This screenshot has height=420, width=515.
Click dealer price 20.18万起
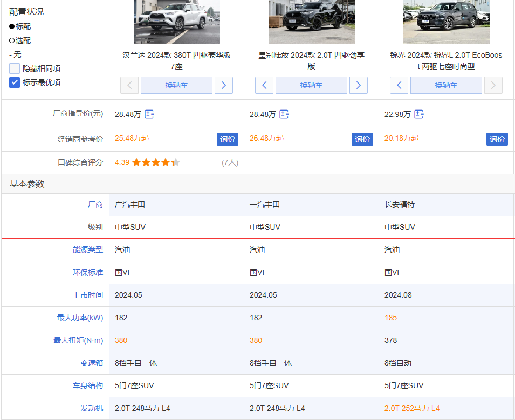(401, 138)
